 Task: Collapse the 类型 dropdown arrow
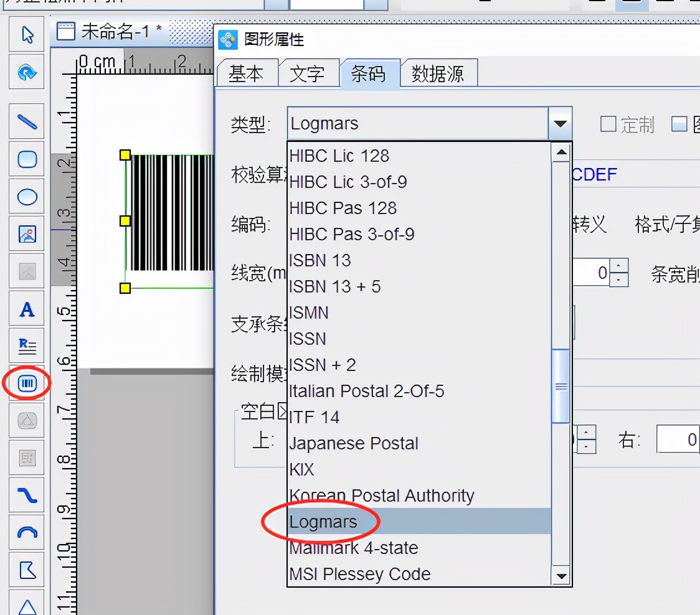tap(560, 124)
